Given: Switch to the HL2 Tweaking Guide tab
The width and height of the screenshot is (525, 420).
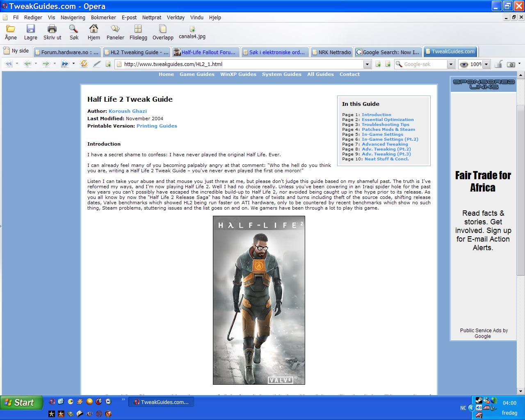Looking at the screenshot, I should coord(136,52).
